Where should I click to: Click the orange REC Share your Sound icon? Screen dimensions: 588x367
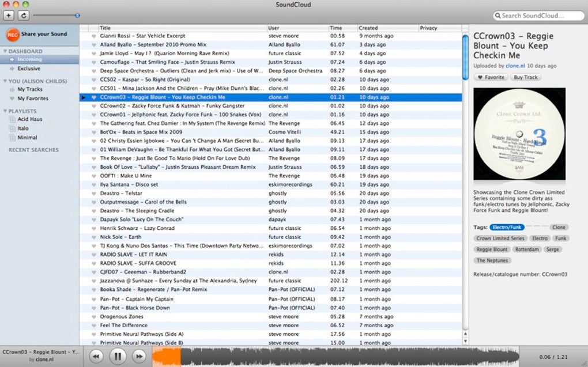[x=12, y=35]
